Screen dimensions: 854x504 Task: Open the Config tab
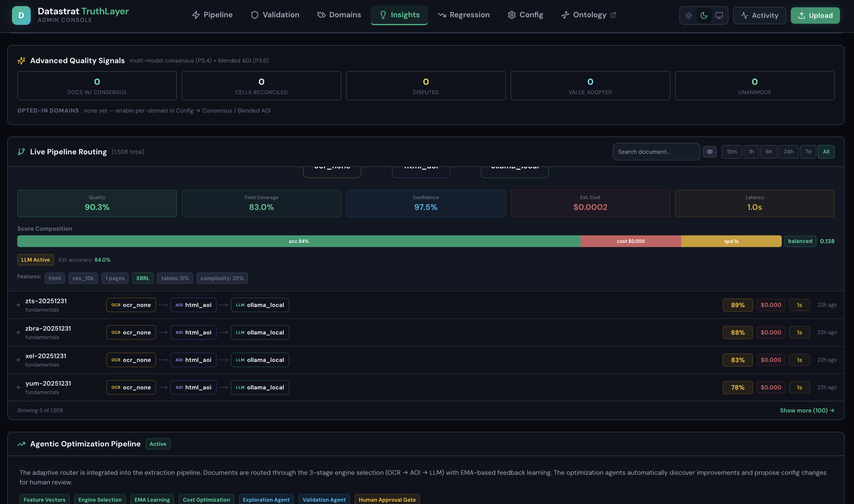tap(526, 15)
